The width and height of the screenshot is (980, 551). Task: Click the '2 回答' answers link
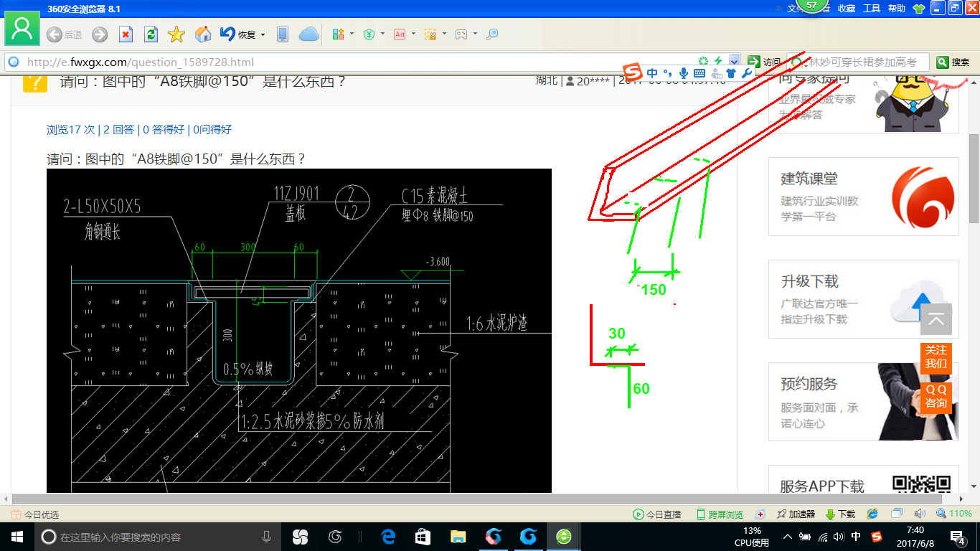[118, 130]
